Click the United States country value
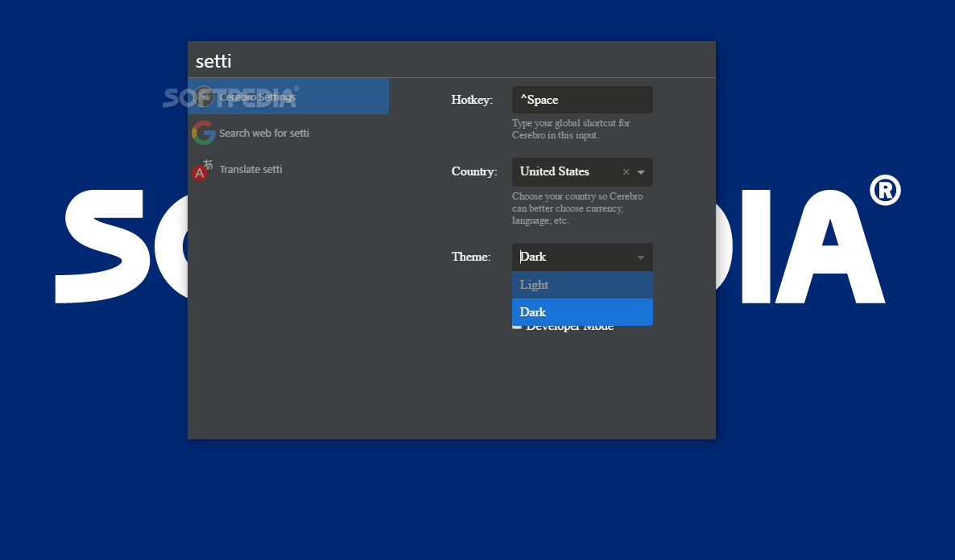 (554, 171)
